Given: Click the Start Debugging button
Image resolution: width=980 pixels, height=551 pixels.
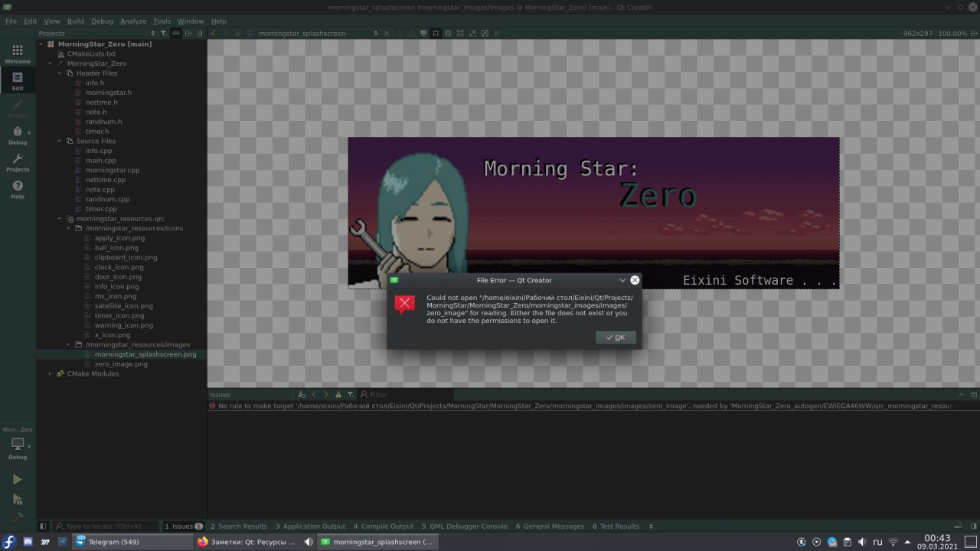Looking at the screenshot, I should coord(18,500).
